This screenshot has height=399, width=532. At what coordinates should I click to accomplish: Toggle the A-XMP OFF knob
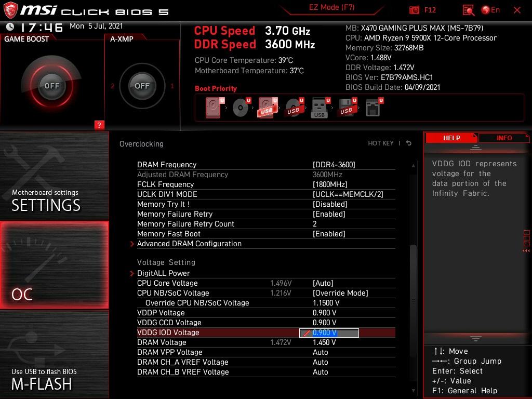[142, 86]
